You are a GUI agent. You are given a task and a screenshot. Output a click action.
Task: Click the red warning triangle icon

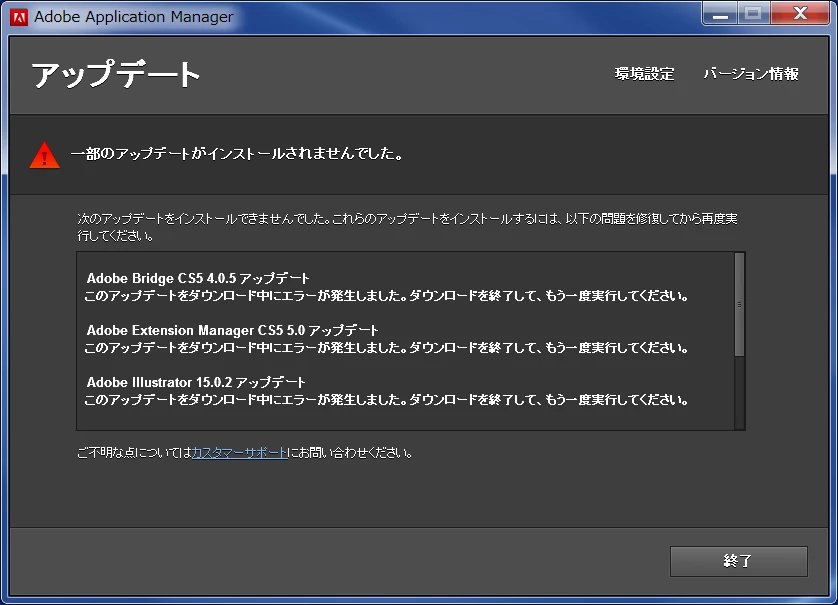pyautogui.click(x=44, y=155)
